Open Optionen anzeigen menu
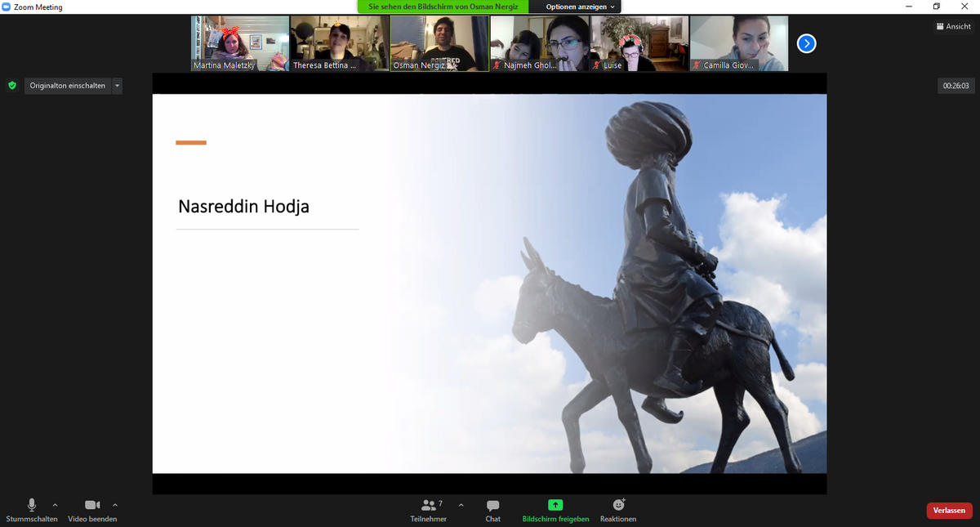980x527 pixels. coord(580,7)
